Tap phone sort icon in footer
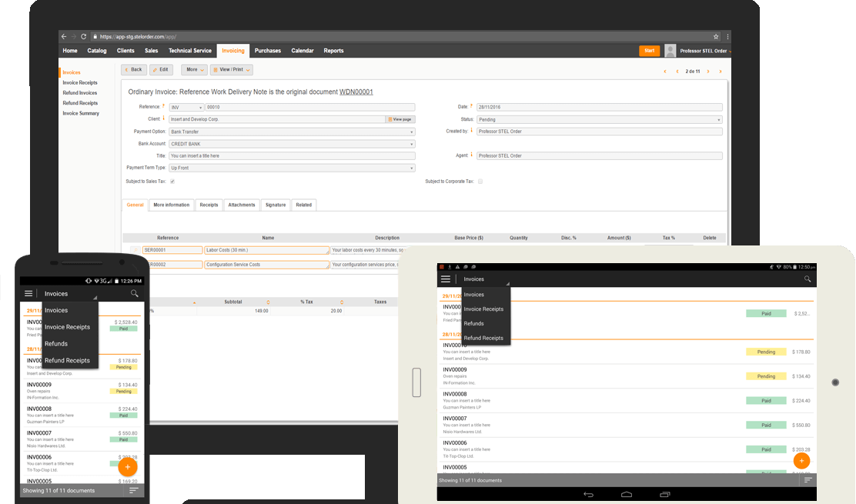 (x=133, y=490)
